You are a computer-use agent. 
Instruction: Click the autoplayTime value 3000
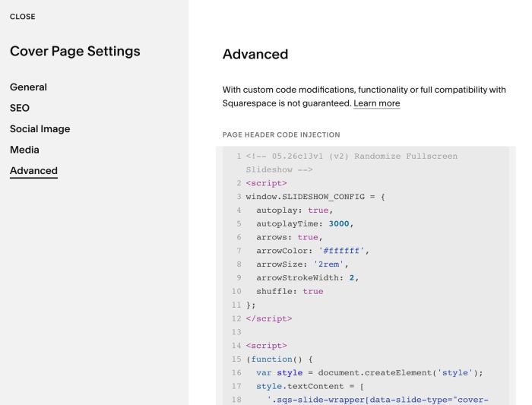pos(339,224)
